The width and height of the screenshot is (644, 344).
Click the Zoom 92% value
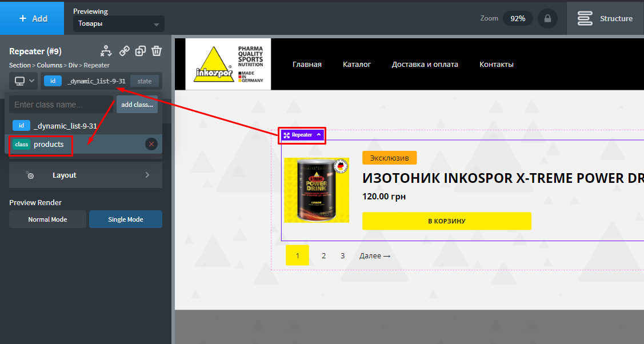[518, 18]
